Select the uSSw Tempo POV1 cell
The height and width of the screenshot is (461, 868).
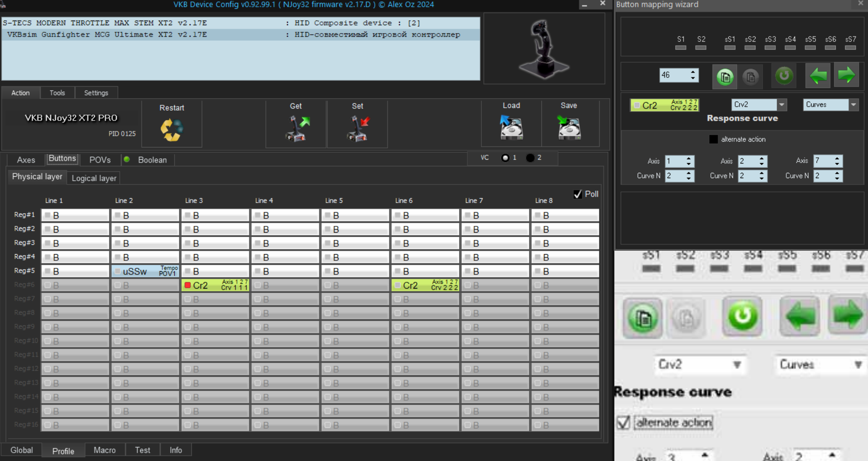[145, 271]
